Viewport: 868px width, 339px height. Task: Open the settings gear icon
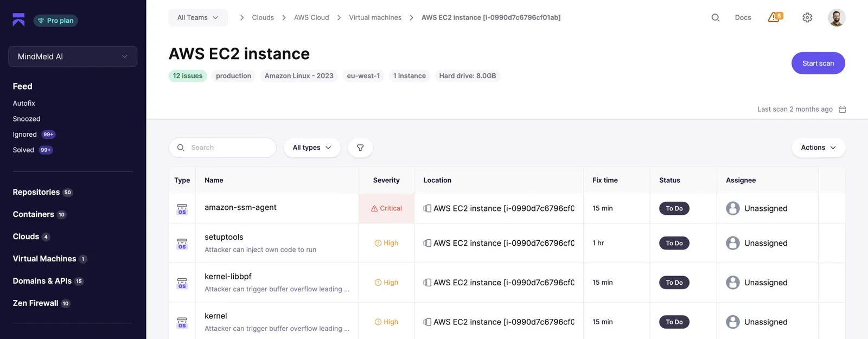[x=807, y=17]
